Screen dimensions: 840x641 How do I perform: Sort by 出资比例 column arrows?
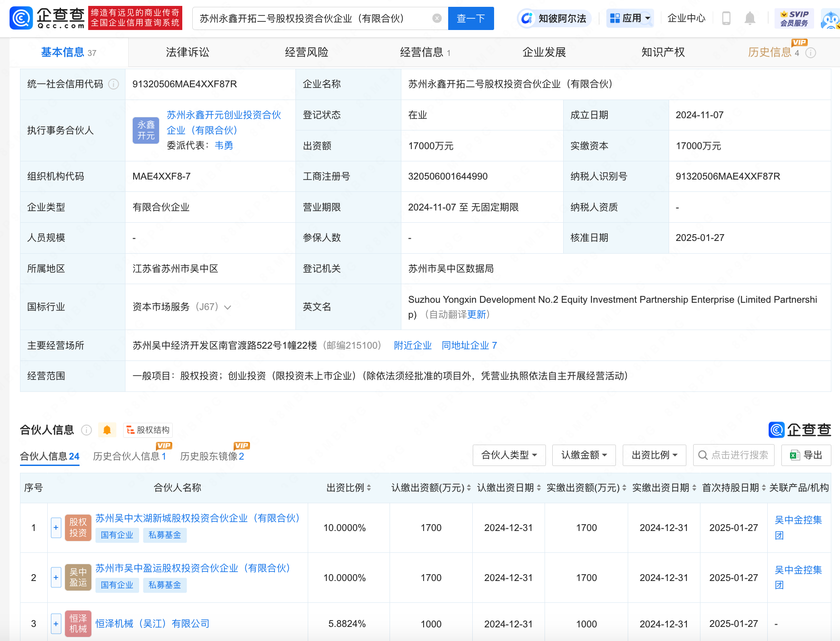point(369,488)
